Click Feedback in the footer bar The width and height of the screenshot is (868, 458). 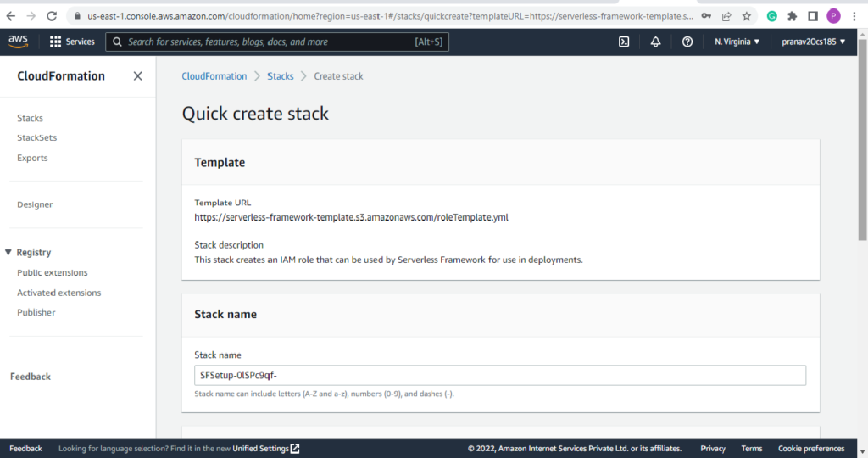tap(25, 449)
